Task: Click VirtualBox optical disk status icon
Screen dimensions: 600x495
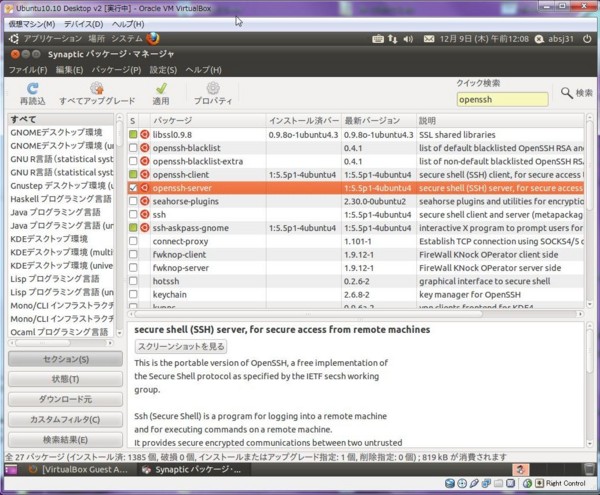Action: pyautogui.click(x=462, y=484)
